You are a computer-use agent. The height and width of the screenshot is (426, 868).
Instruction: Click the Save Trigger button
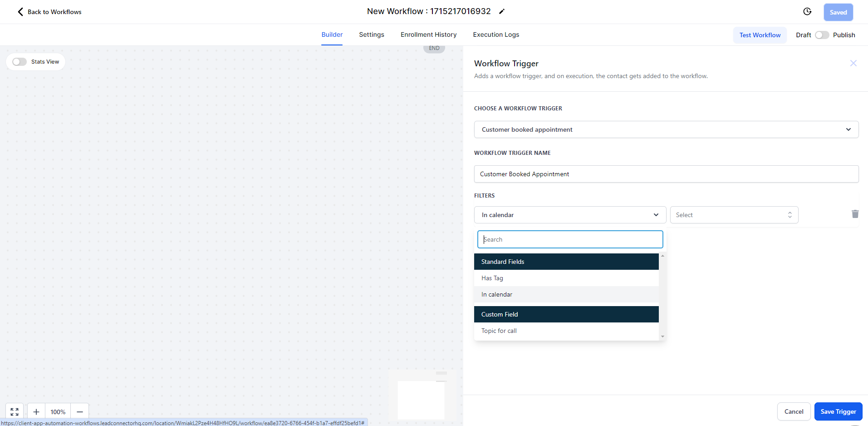click(x=838, y=411)
